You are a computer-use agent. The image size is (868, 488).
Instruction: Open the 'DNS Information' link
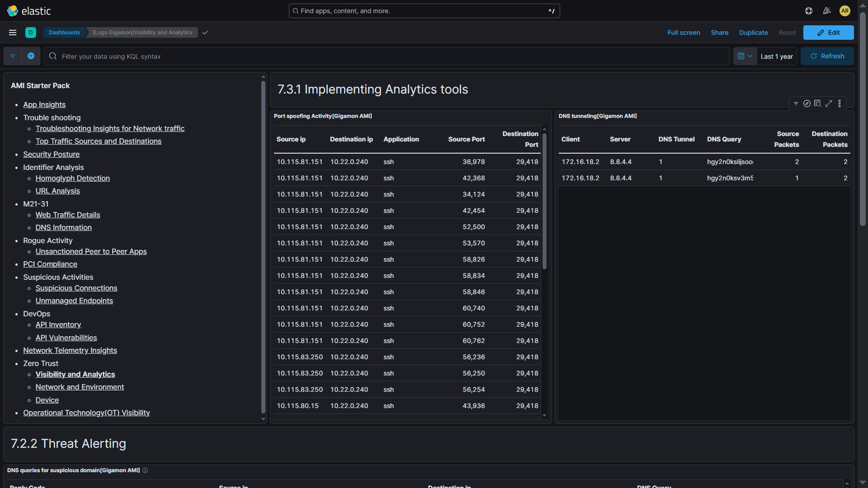pyautogui.click(x=63, y=227)
